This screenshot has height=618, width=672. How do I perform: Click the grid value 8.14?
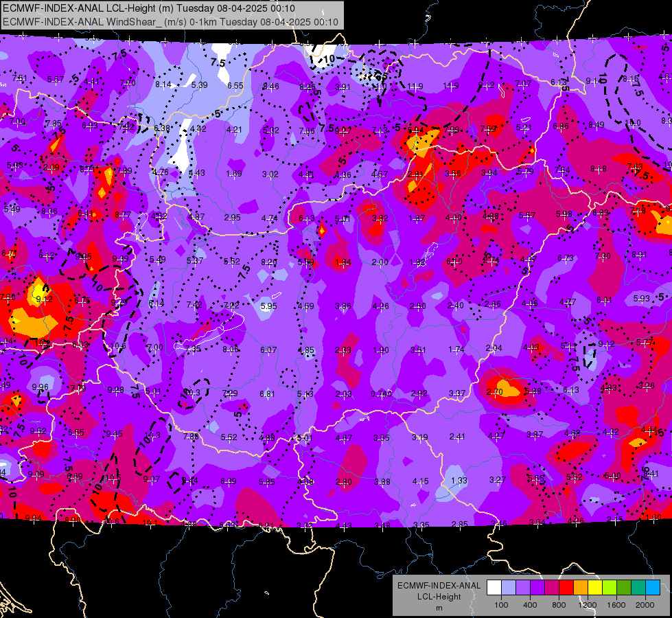point(163,84)
